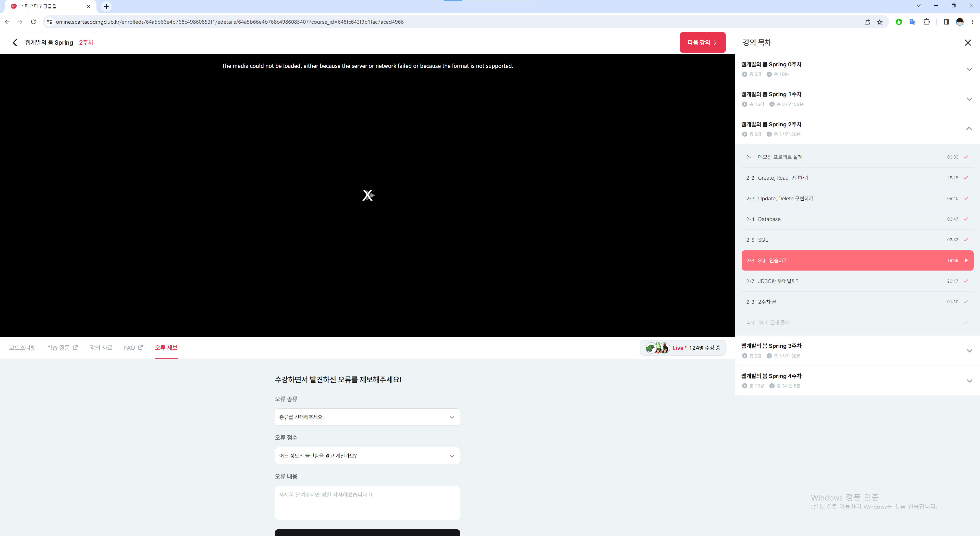Open lecture 2-7 JDBC란 무엇일까?
Image resolution: width=980 pixels, height=536 pixels.
[857, 281]
